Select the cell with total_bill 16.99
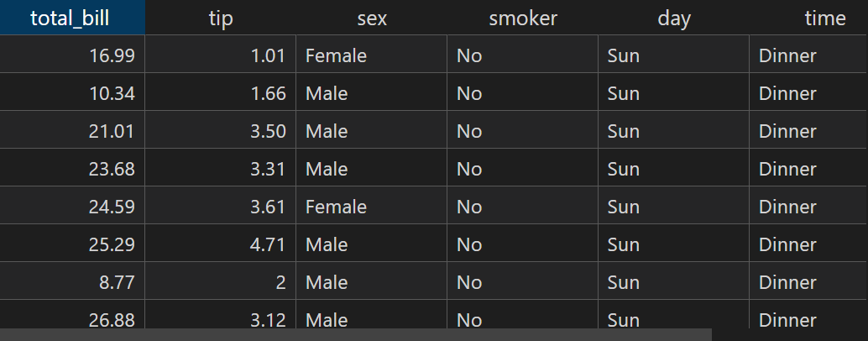The width and height of the screenshot is (868, 341). [x=72, y=55]
